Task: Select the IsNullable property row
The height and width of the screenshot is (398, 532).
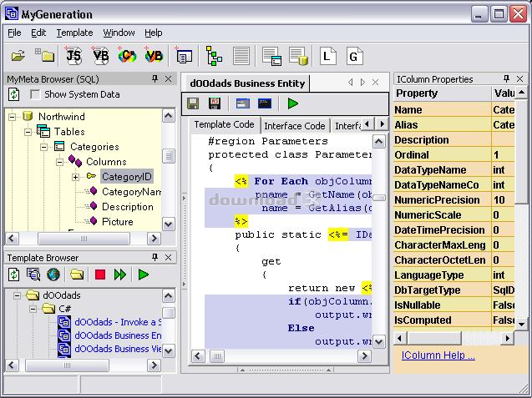Action: pyautogui.click(x=454, y=305)
